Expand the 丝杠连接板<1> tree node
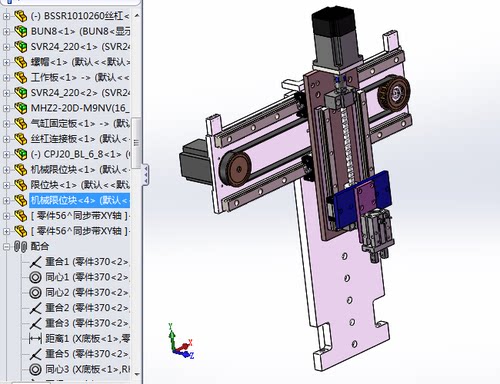This screenshot has width=500, height=384. 6,139
